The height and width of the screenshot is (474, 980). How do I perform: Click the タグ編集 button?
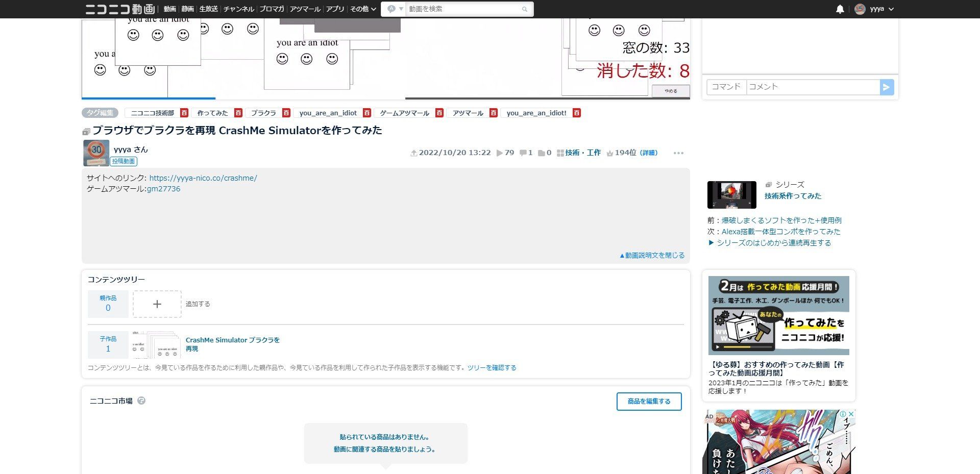(100, 113)
